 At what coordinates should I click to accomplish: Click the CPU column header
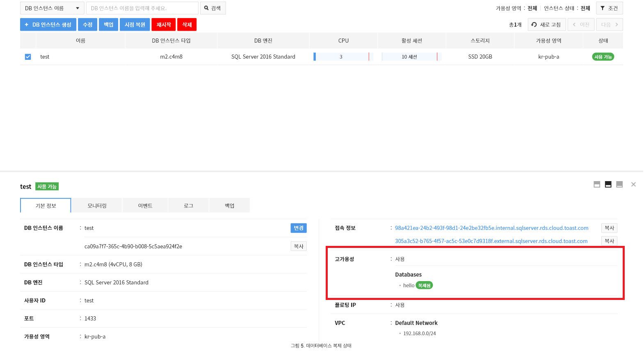click(343, 41)
